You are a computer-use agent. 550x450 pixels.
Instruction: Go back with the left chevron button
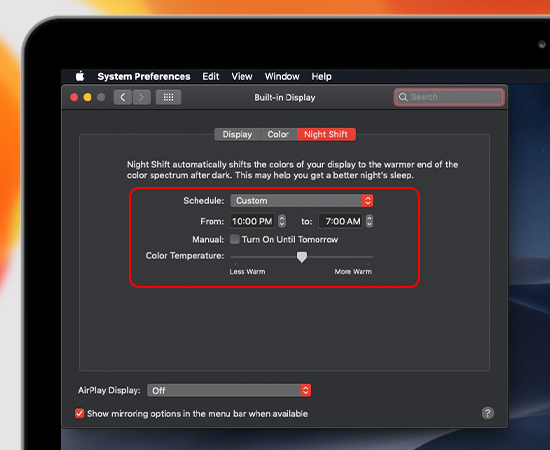123,97
